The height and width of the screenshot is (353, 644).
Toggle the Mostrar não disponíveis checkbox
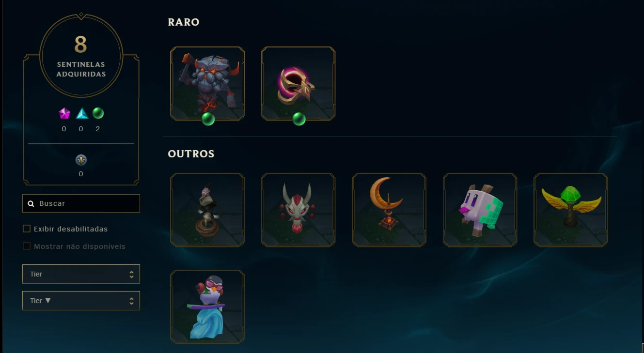pos(27,246)
